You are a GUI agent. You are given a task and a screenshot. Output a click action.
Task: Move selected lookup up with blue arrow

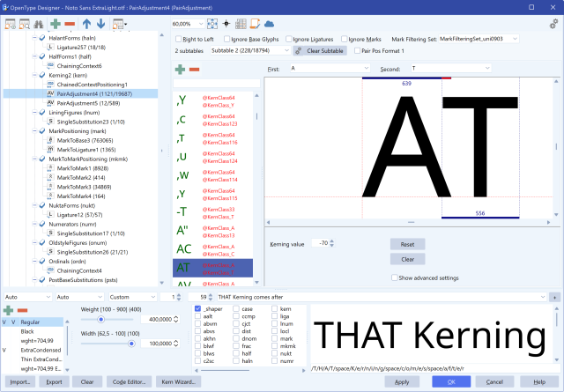click(86, 24)
